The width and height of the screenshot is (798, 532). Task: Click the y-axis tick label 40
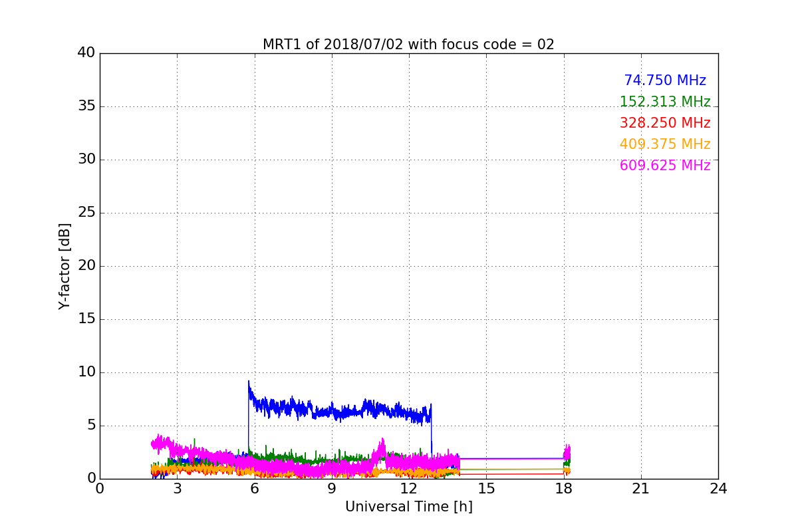[86, 53]
